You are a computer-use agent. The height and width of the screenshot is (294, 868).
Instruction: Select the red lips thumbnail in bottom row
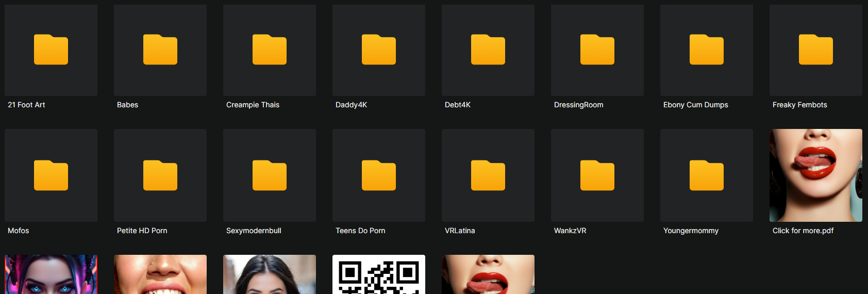pos(488,274)
